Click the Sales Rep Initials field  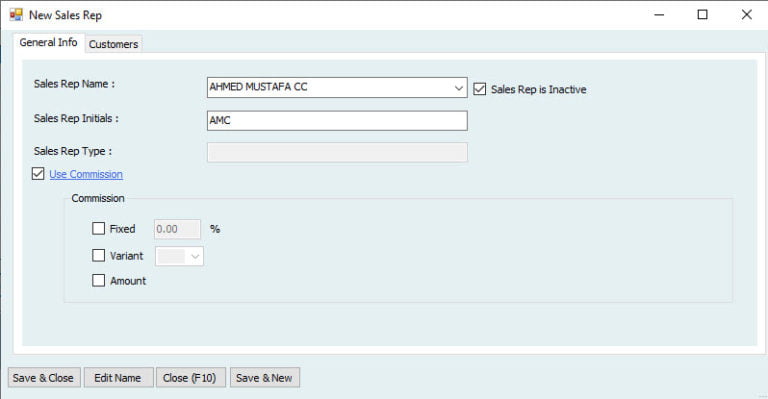(x=337, y=120)
